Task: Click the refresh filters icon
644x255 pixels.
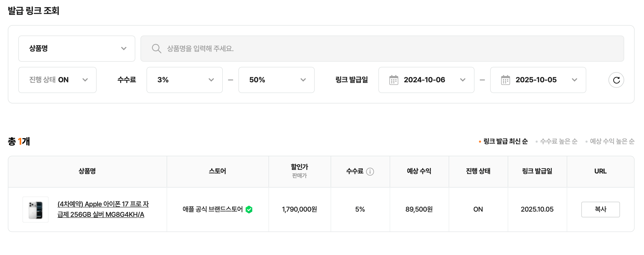Action: click(x=616, y=80)
